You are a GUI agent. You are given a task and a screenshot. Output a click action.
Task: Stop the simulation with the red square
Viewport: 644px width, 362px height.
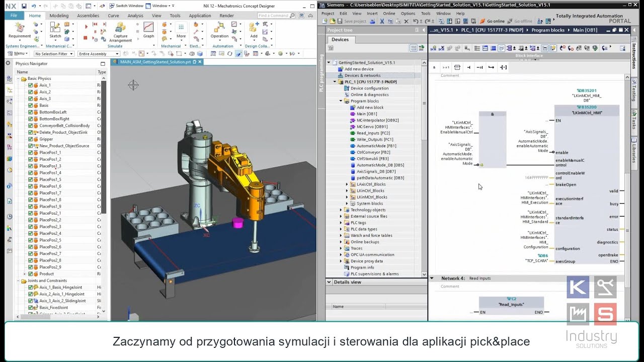tap(86, 38)
